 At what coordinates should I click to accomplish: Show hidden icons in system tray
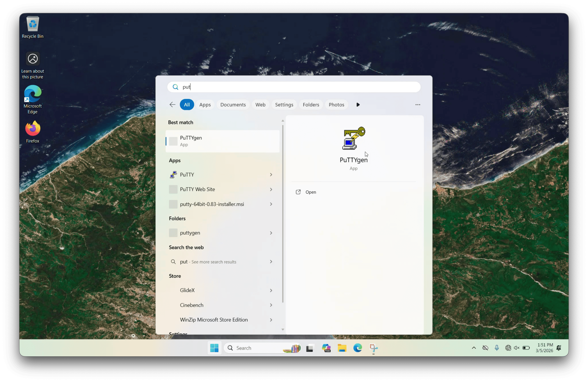tap(474, 348)
